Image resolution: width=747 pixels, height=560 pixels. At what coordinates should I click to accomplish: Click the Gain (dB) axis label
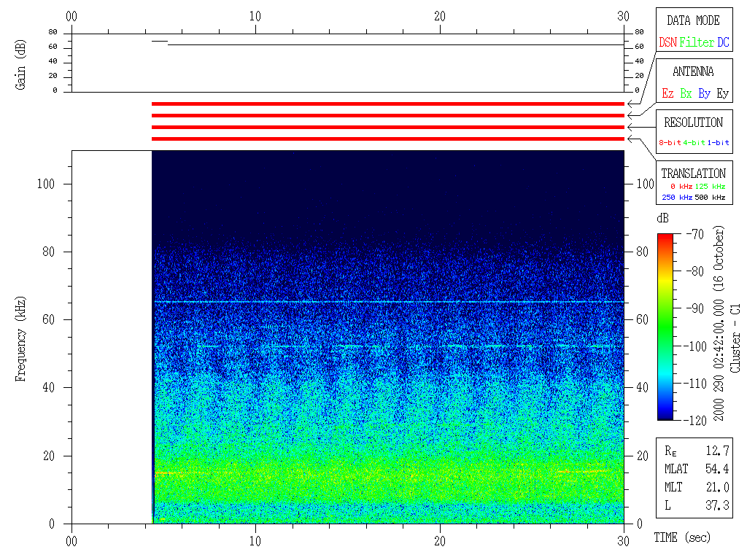[20, 63]
